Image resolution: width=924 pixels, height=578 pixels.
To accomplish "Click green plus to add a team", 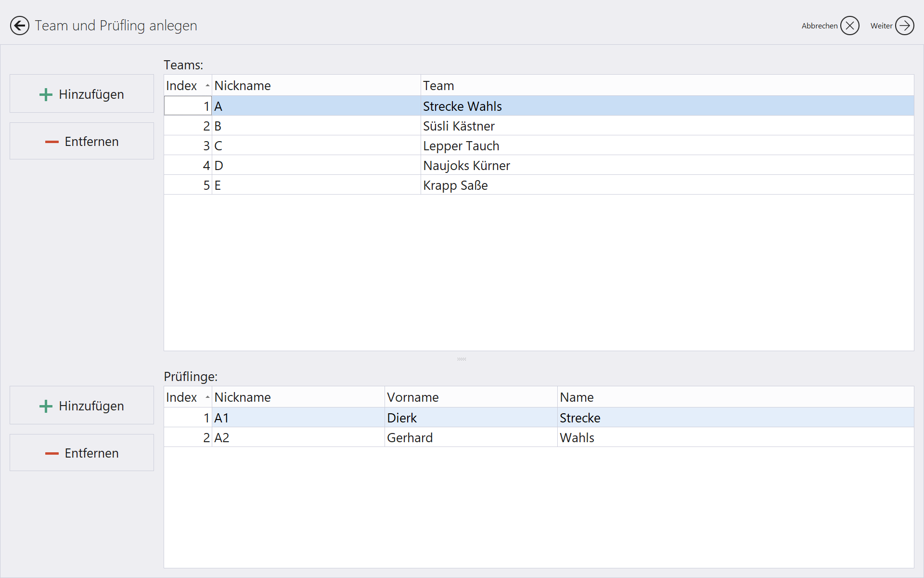I will pyautogui.click(x=46, y=94).
